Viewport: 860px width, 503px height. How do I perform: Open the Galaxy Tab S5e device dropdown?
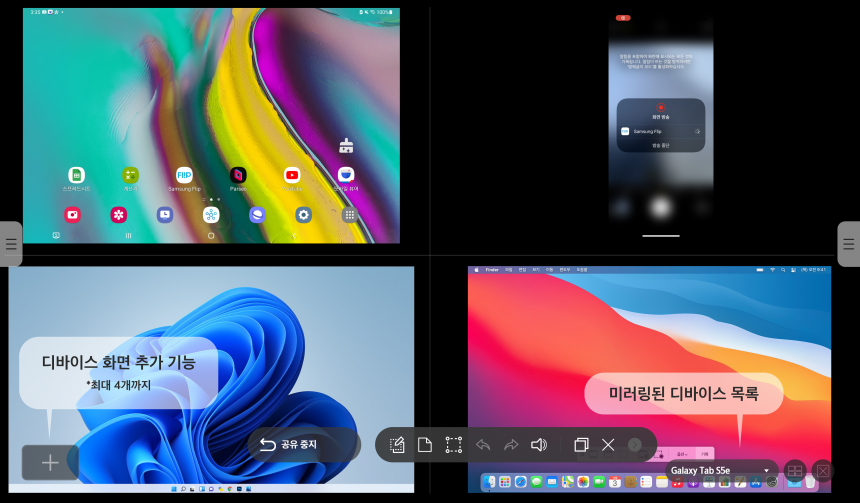(x=720, y=471)
